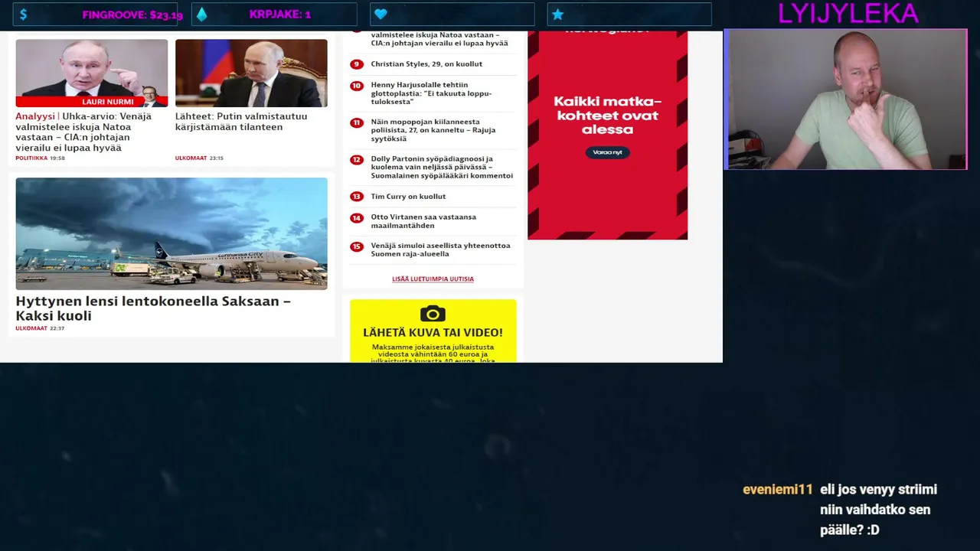The image size is (980, 551).
Task: Click 'LISÄÄ LUETUIMPIA UUTISIA' link
Action: 433,279
